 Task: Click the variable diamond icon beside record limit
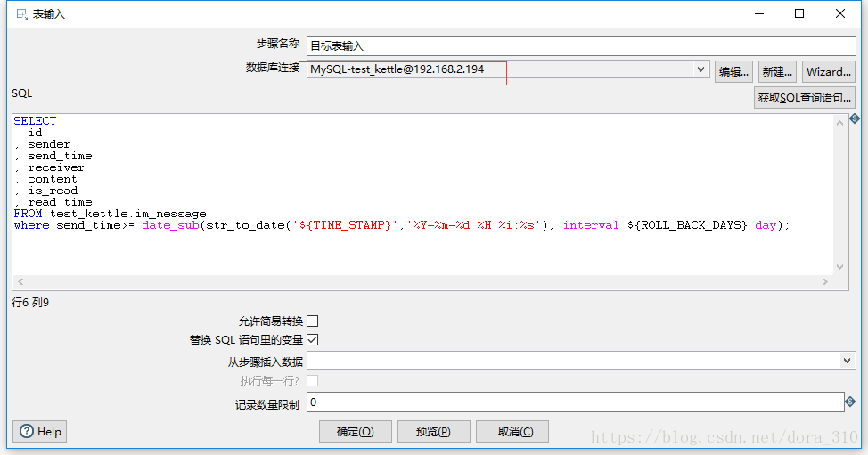pyautogui.click(x=851, y=402)
